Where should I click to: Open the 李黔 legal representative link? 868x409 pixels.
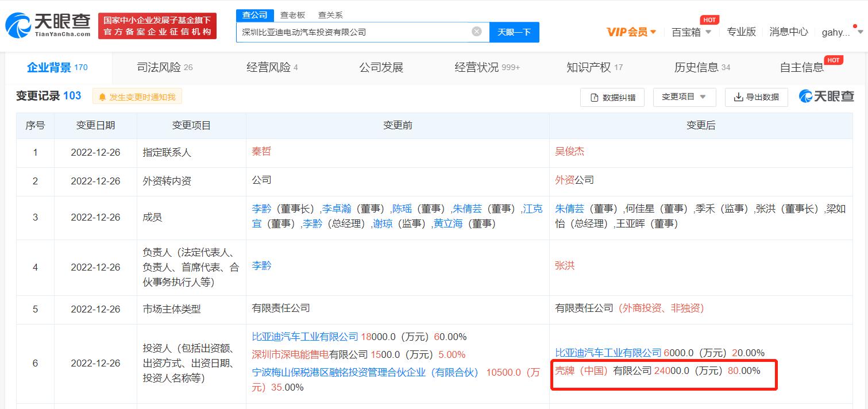(x=261, y=265)
